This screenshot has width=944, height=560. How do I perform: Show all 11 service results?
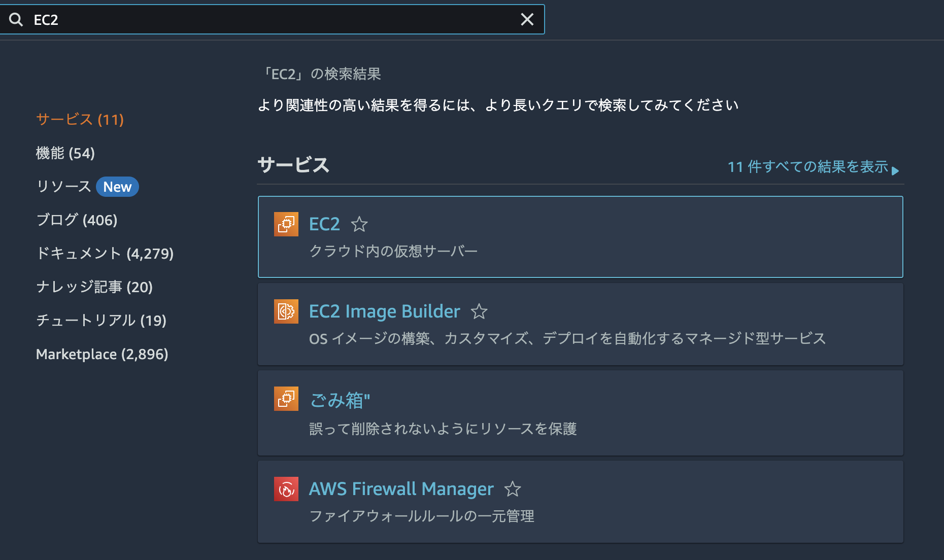[807, 167]
